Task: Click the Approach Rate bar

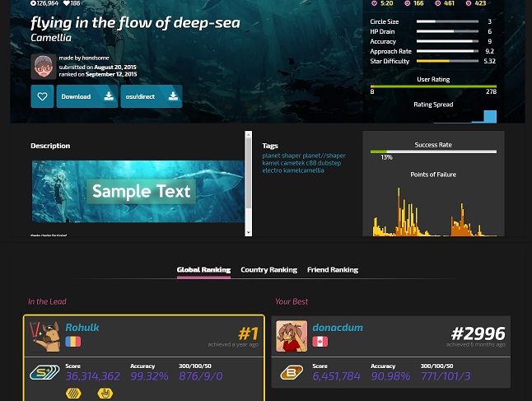Action: tap(447, 51)
